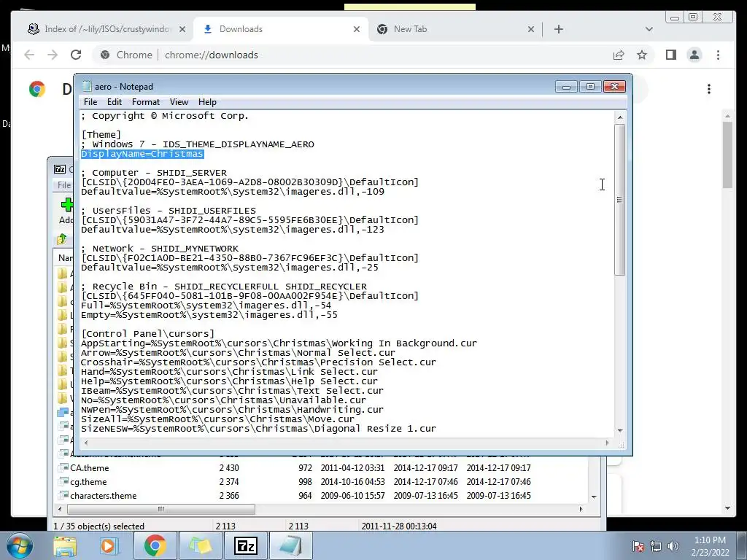Screen dimensions: 747x560
Task: Share this page from Chrome's toolbar
Action: point(619,55)
